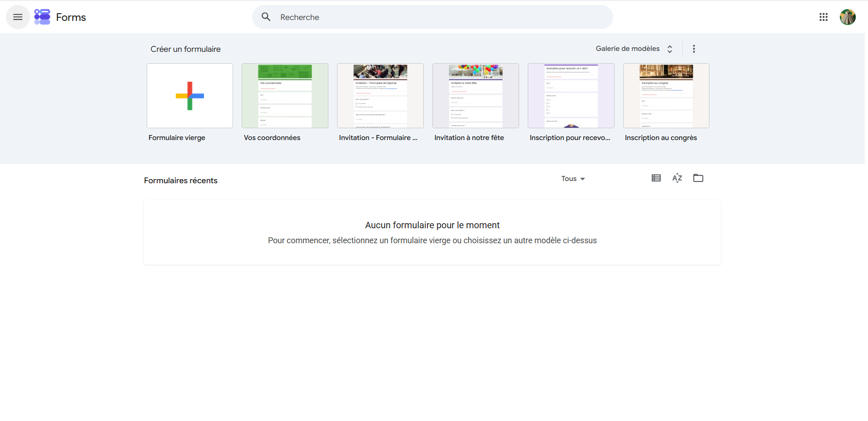Click the Formulaire vierge label
Screen dimensions: 868x421
pos(177,138)
